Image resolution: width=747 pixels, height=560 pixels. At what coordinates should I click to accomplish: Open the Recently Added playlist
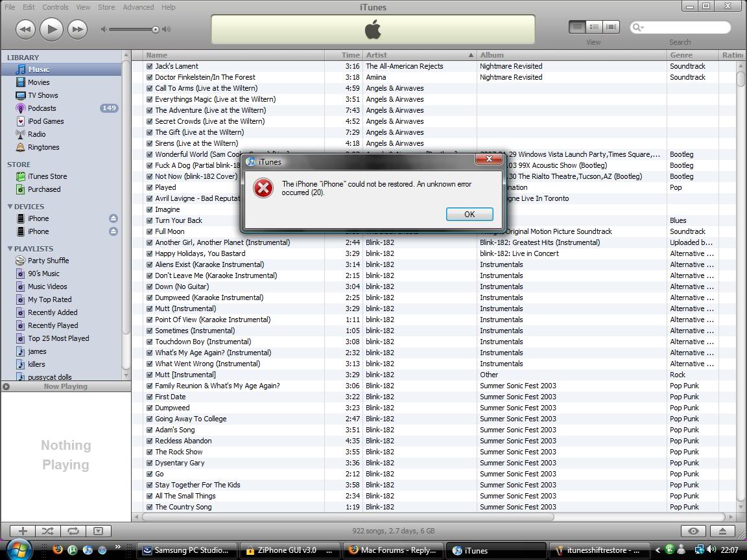tap(52, 312)
